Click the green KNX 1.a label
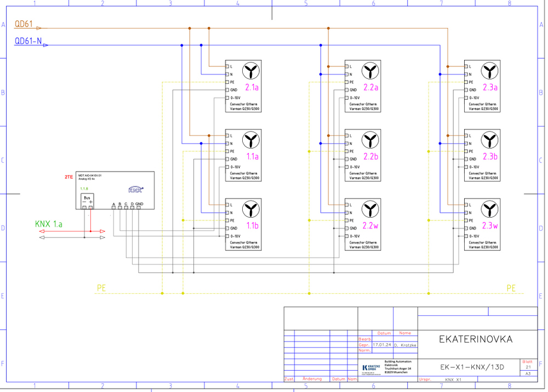Viewport: 548px width, 392px height. [49, 224]
